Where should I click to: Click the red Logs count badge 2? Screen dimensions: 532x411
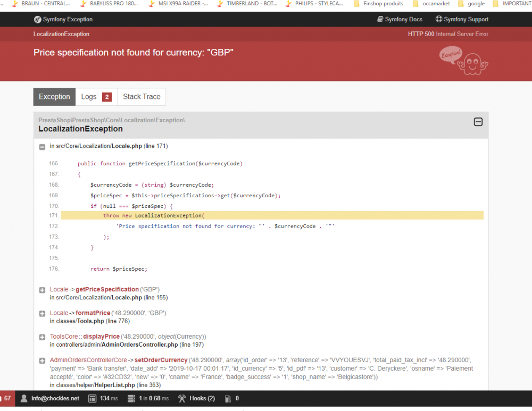coord(107,97)
